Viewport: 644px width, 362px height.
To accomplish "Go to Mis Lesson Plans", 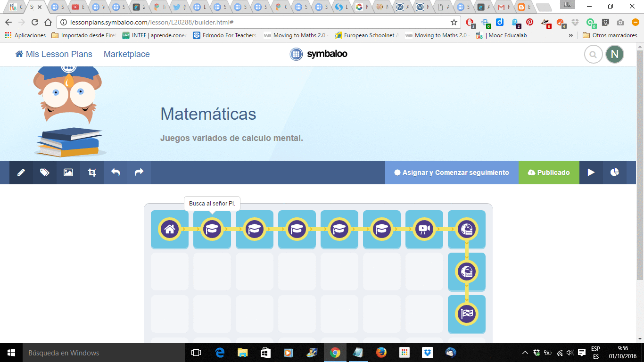I will 53,54.
